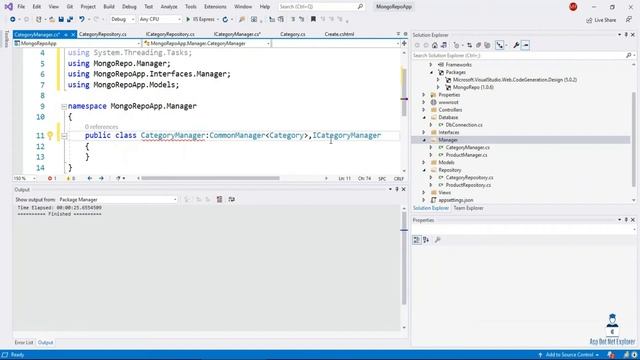Open the Build menu

click(x=109, y=7)
